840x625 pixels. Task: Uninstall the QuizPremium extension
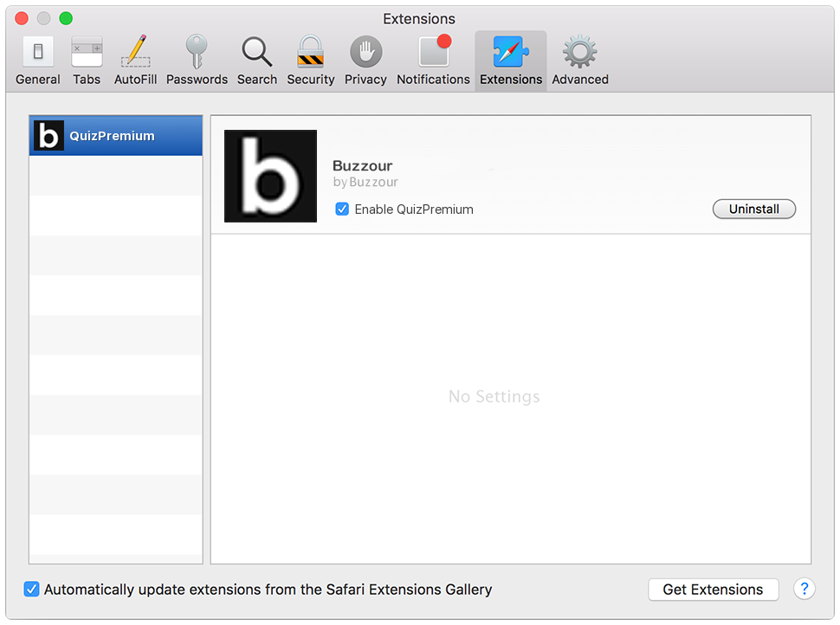753,209
